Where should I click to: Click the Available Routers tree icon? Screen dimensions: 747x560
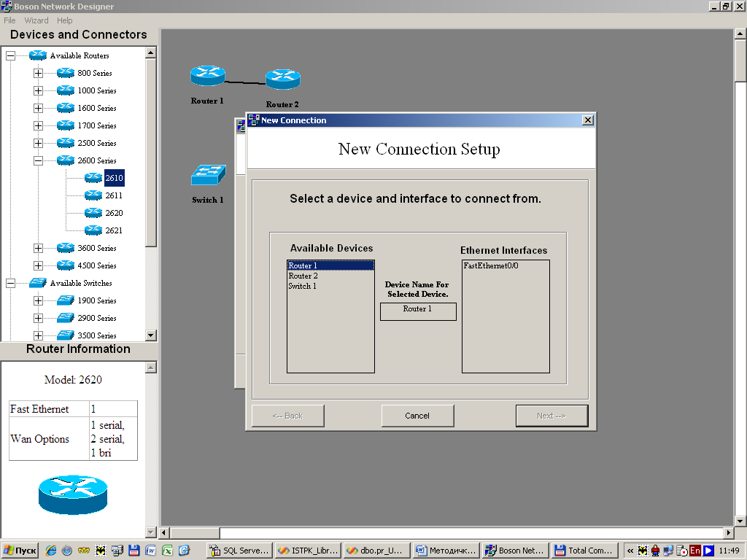(38, 55)
